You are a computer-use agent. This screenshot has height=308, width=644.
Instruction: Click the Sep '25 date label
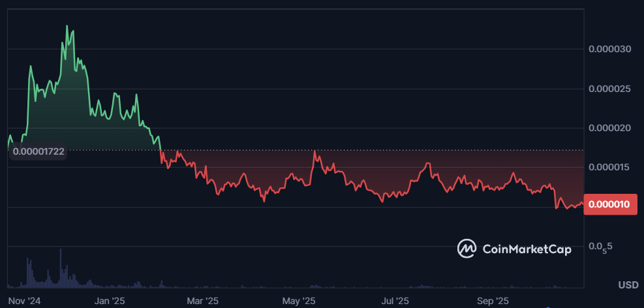click(x=493, y=301)
